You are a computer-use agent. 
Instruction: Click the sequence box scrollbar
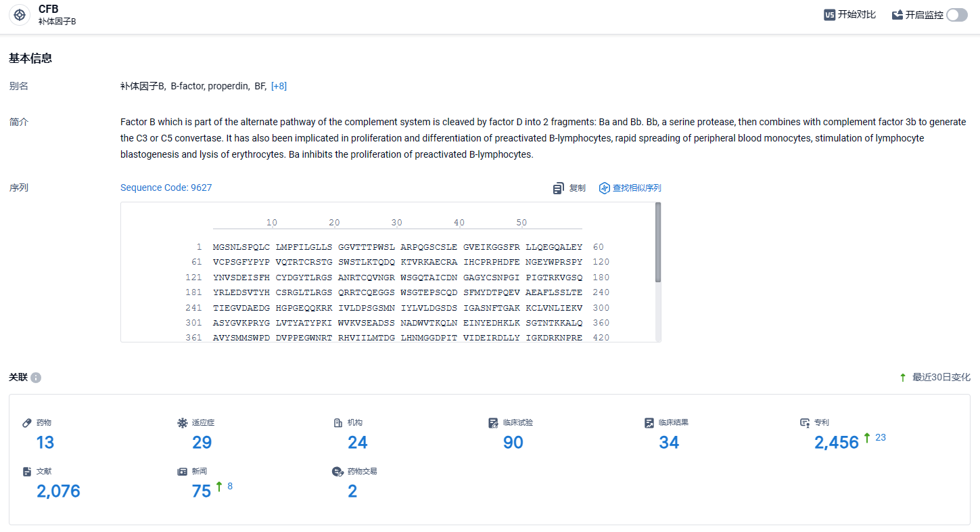click(658, 242)
